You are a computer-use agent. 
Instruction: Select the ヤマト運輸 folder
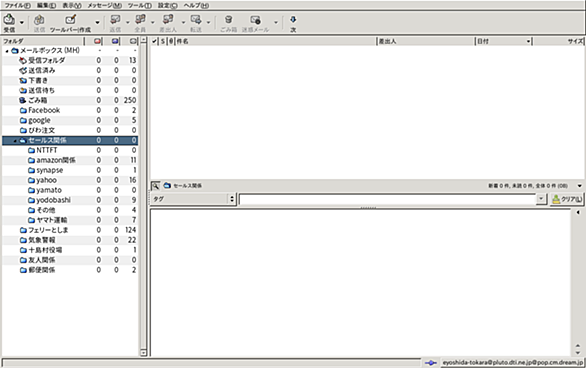pyautogui.click(x=70, y=220)
